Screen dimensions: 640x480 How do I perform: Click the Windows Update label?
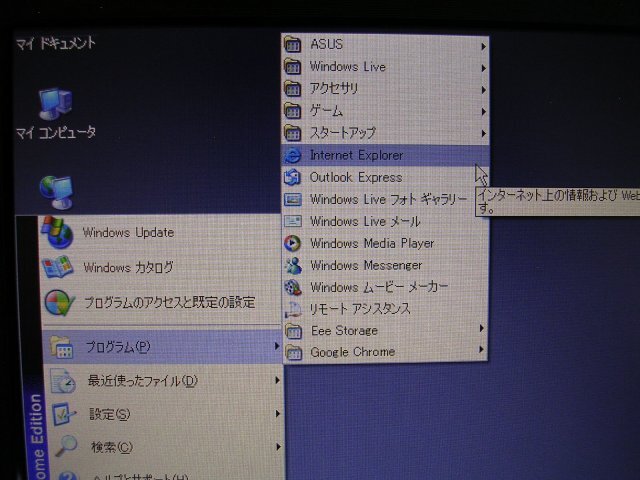point(128,233)
